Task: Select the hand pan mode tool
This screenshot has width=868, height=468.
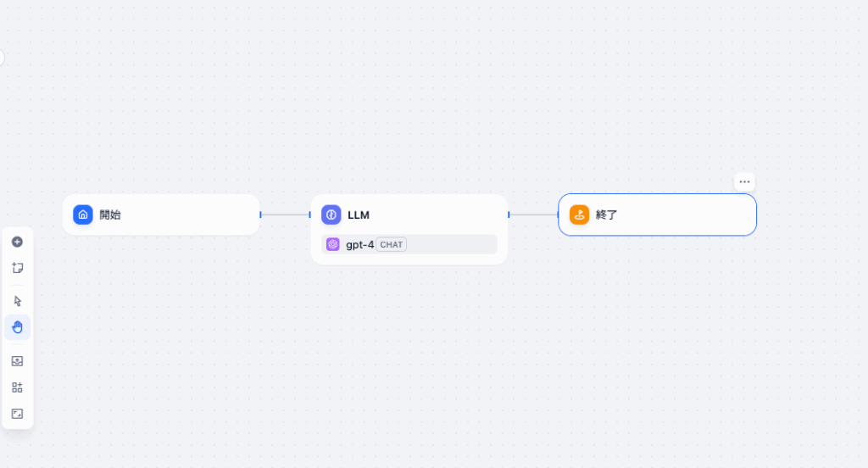Action: point(17,327)
